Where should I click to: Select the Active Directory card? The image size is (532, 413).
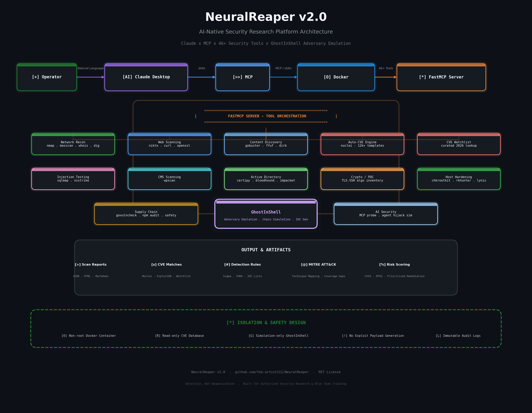click(x=266, y=179)
